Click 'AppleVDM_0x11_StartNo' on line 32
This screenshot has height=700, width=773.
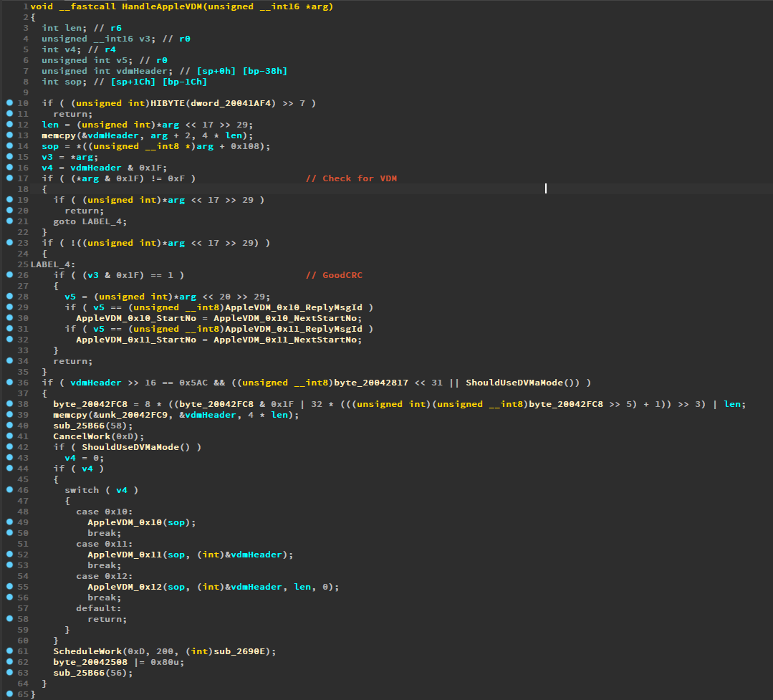click(x=136, y=340)
